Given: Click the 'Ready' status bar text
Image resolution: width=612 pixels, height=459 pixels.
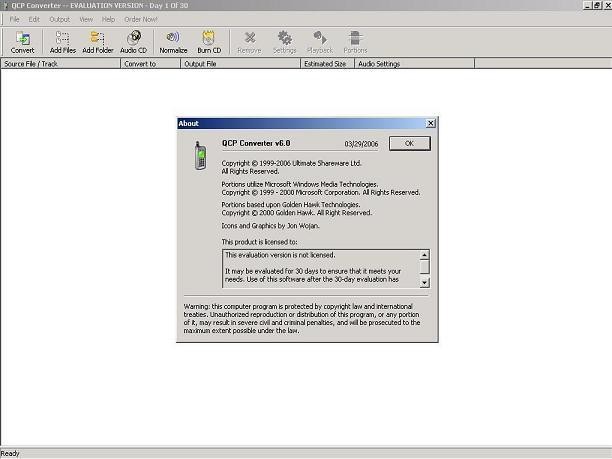Looking at the screenshot, I should coord(10,454).
